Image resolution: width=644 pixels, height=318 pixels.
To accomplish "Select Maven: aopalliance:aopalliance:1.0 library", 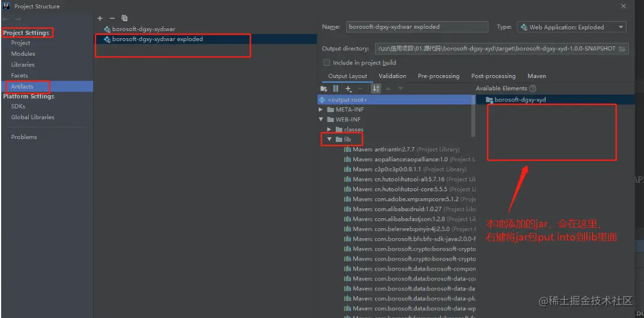I will coord(410,159).
